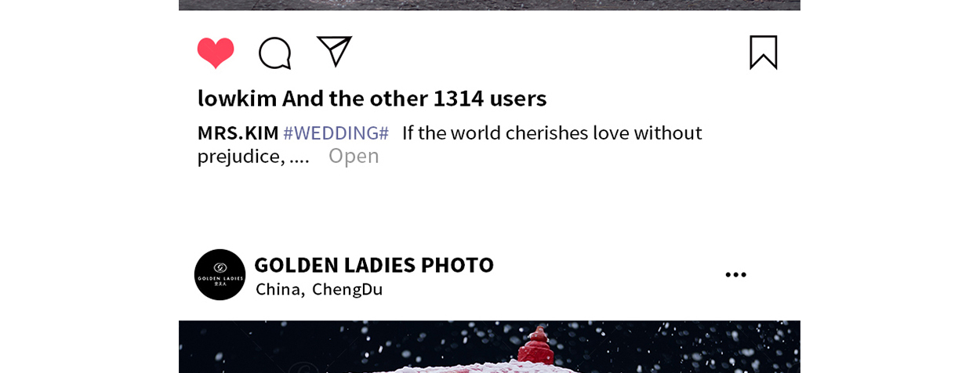Open lowkim's profile from the likes line
The width and height of the screenshot is (980, 373).
click(237, 98)
